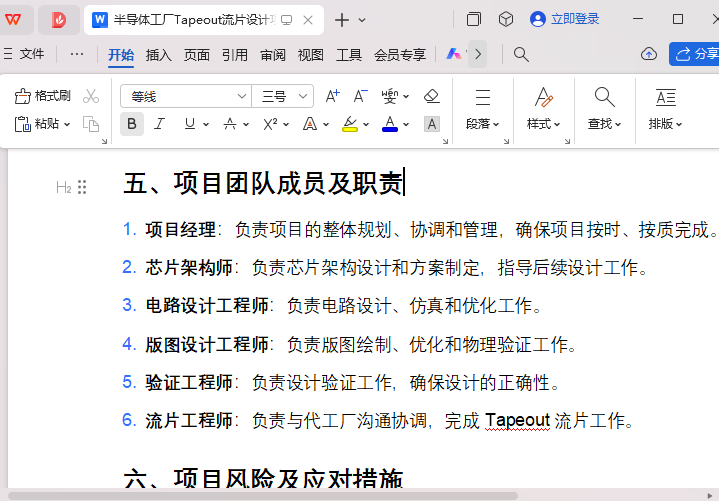This screenshot has height=501, width=719.
Task: Click the WPS home logo icon
Action: [x=13, y=19]
